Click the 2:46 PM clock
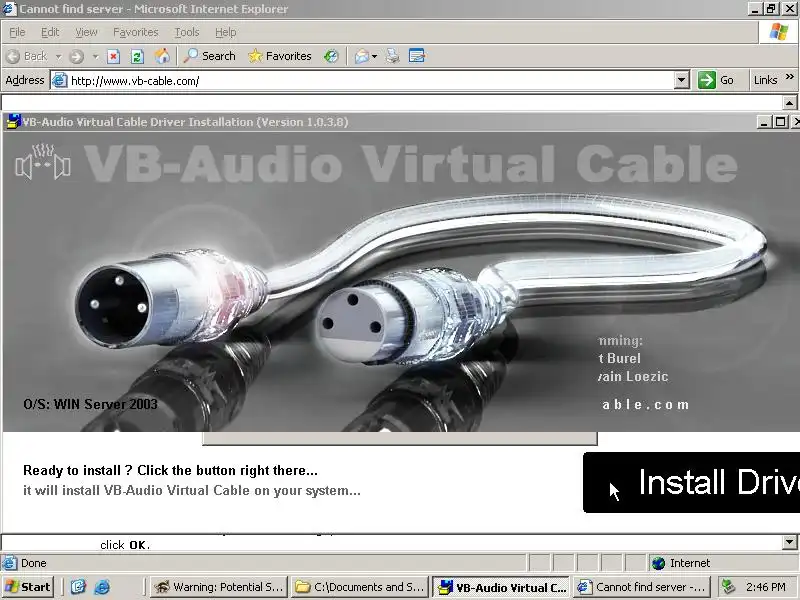 point(765,587)
